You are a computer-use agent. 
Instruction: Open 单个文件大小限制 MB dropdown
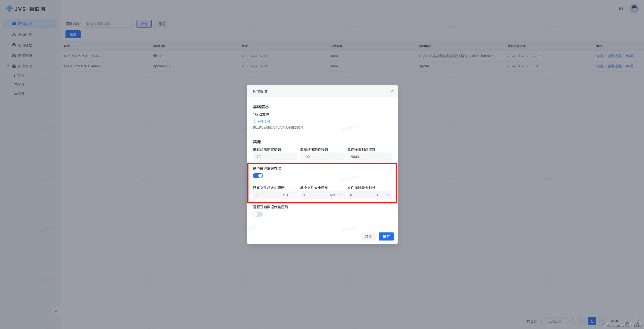(x=336, y=195)
